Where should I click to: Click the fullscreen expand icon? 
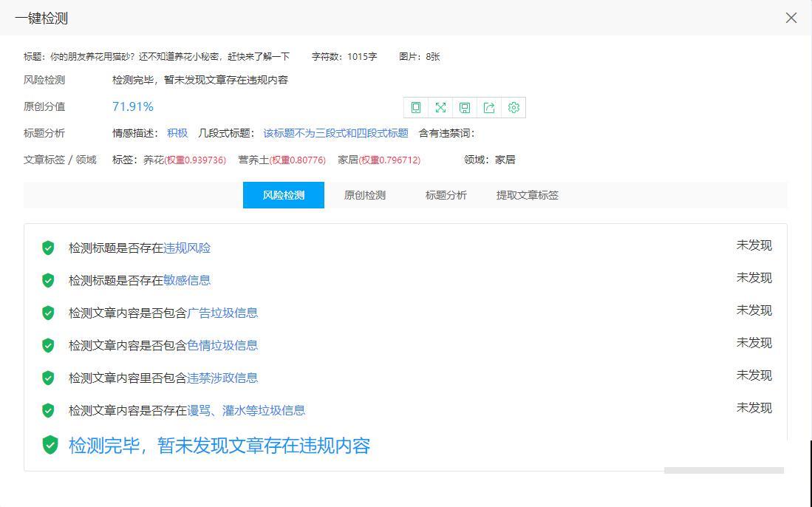(x=440, y=107)
